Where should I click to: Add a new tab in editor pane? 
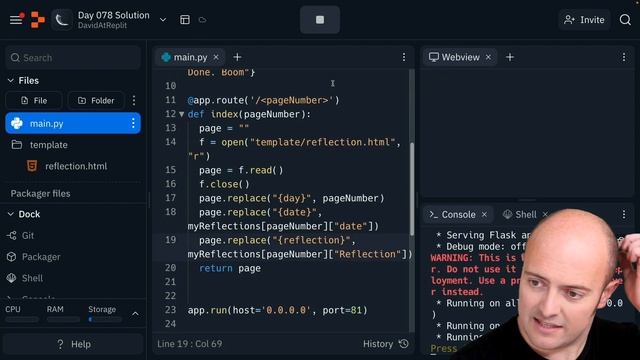click(237, 57)
